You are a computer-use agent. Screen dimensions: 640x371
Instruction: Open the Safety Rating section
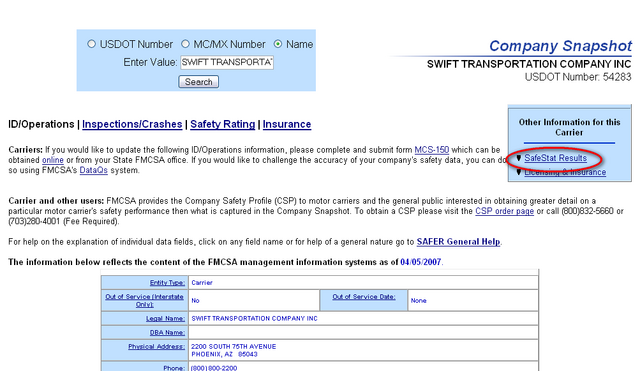coord(222,124)
